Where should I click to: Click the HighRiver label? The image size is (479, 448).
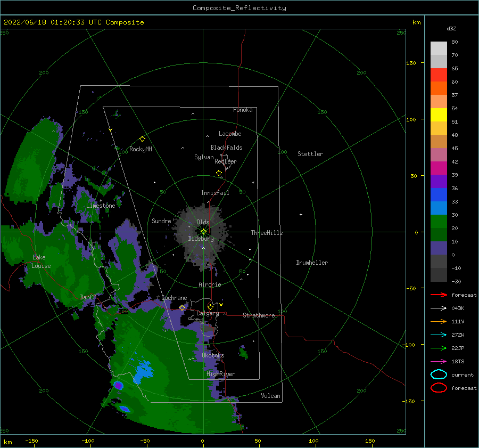(221, 374)
